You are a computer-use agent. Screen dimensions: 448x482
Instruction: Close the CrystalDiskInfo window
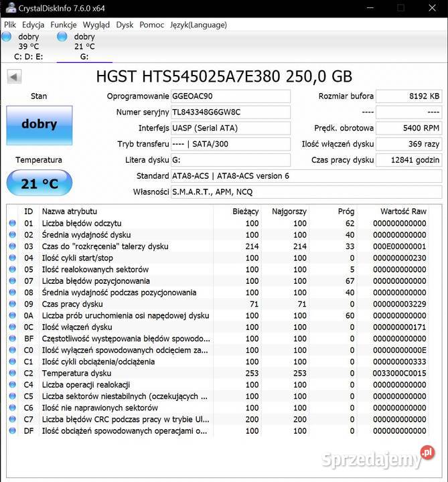click(x=432, y=8)
